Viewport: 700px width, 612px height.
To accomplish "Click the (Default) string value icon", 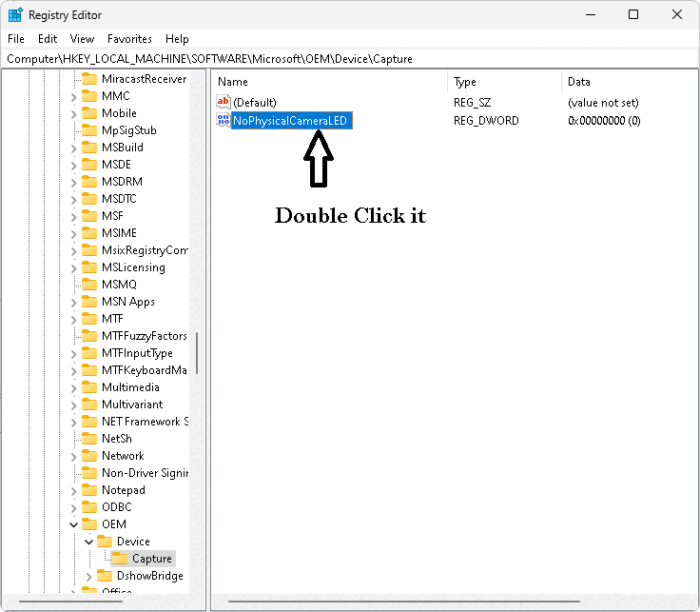I will tap(224, 102).
